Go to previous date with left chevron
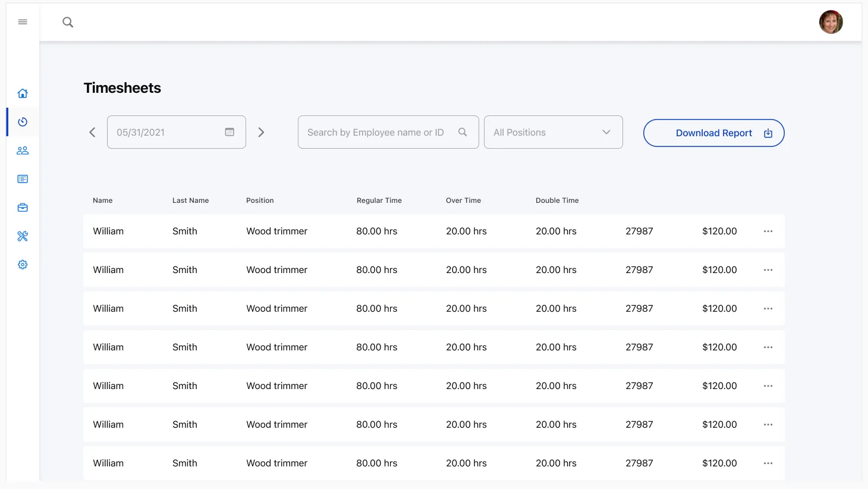The image size is (868, 489). (x=92, y=132)
